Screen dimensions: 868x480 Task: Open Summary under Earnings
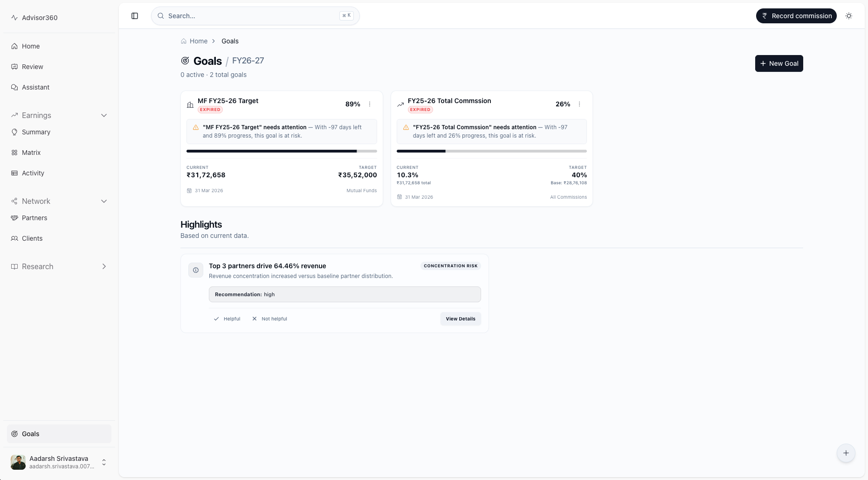(x=59, y=132)
